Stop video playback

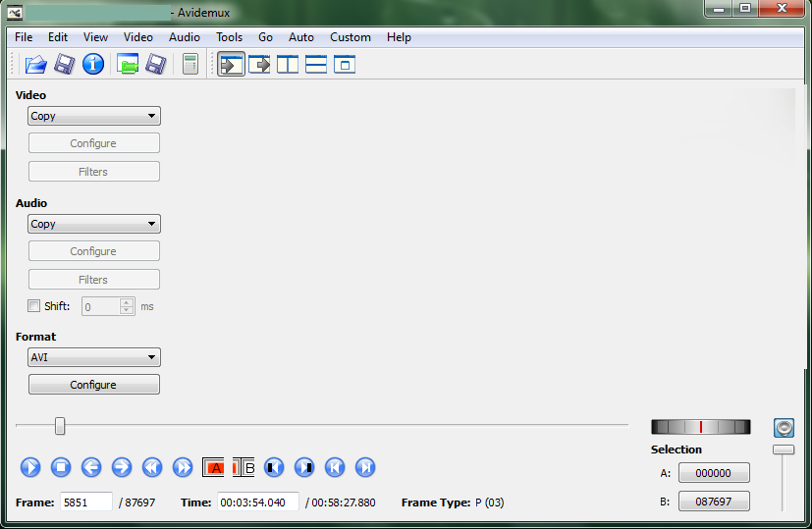pos(61,467)
